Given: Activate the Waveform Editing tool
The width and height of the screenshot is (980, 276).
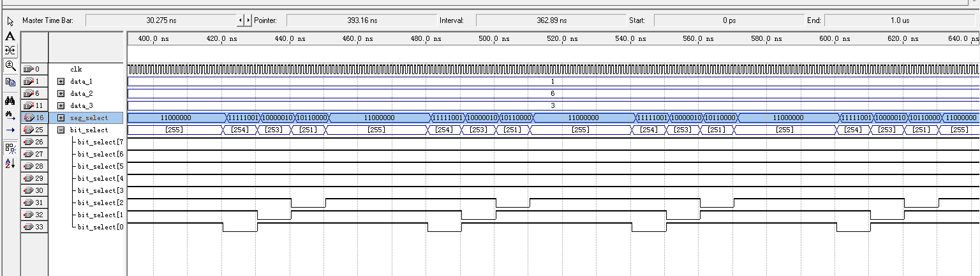Looking at the screenshot, I should pyautogui.click(x=10, y=50).
